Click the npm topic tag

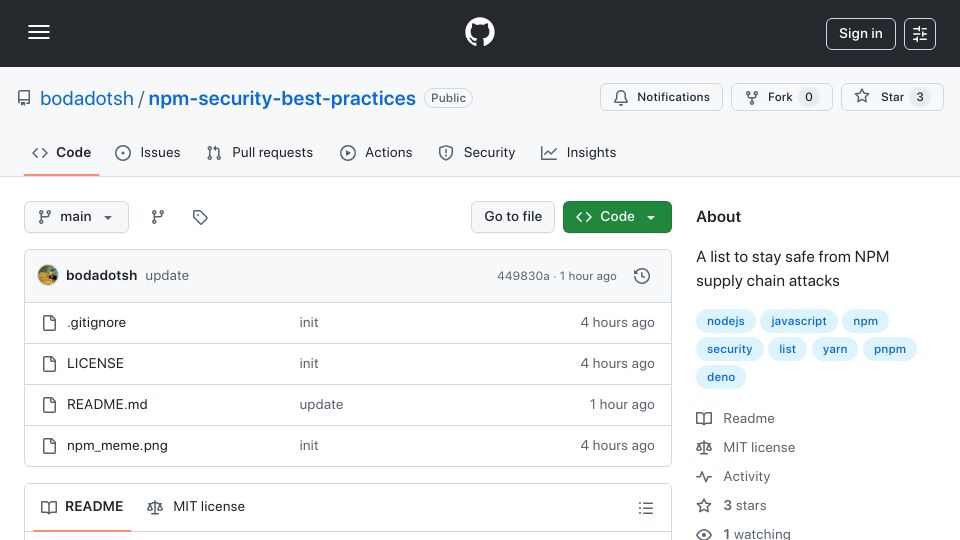(x=865, y=321)
